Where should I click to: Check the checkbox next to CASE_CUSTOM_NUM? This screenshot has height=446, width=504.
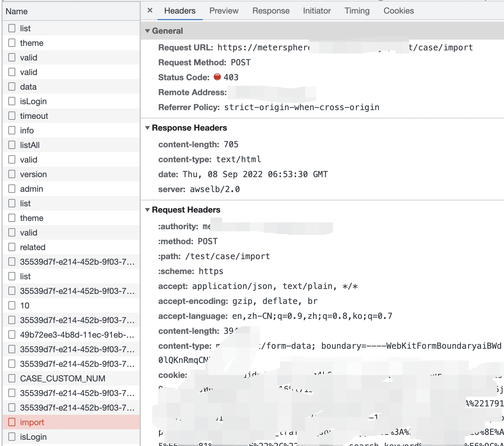tap(12, 378)
